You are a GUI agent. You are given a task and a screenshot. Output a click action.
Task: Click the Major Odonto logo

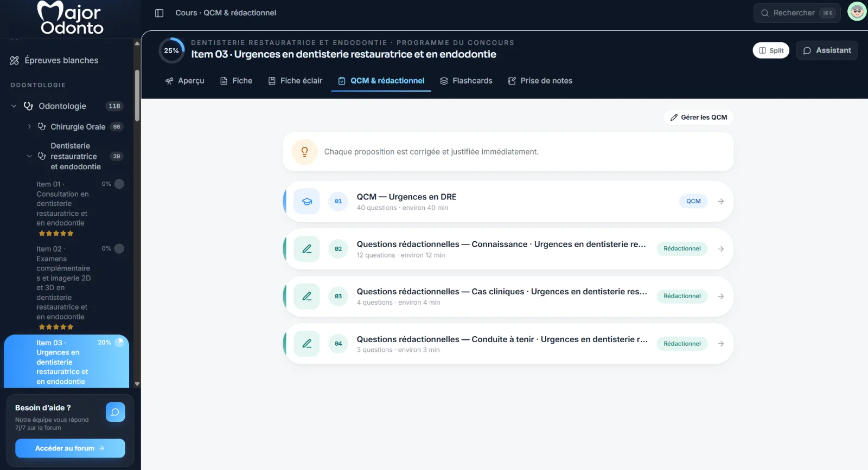(70, 18)
